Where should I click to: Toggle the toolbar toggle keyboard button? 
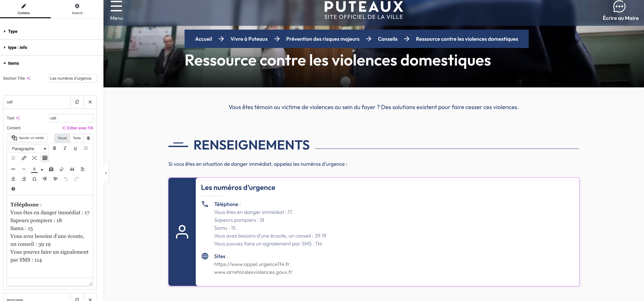click(45, 158)
